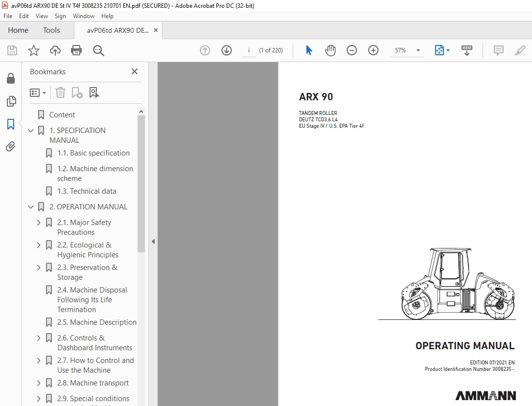Switch to the Selection arrow tool
Viewport: 532px width, 406px height.
(x=309, y=50)
